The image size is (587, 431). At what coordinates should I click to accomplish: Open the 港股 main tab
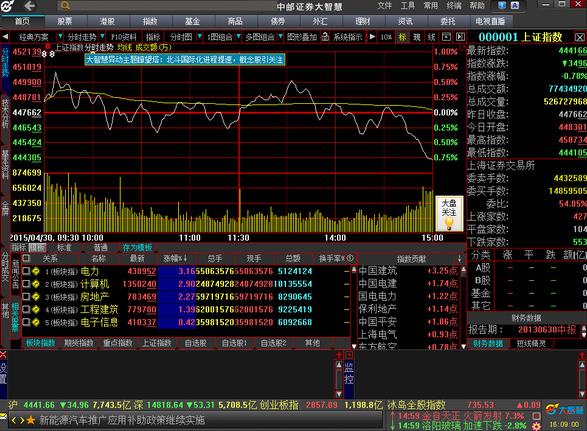(107, 21)
